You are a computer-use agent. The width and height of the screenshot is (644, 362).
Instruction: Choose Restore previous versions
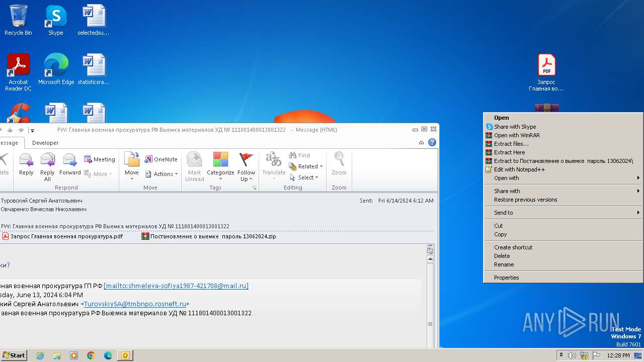click(563, 200)
